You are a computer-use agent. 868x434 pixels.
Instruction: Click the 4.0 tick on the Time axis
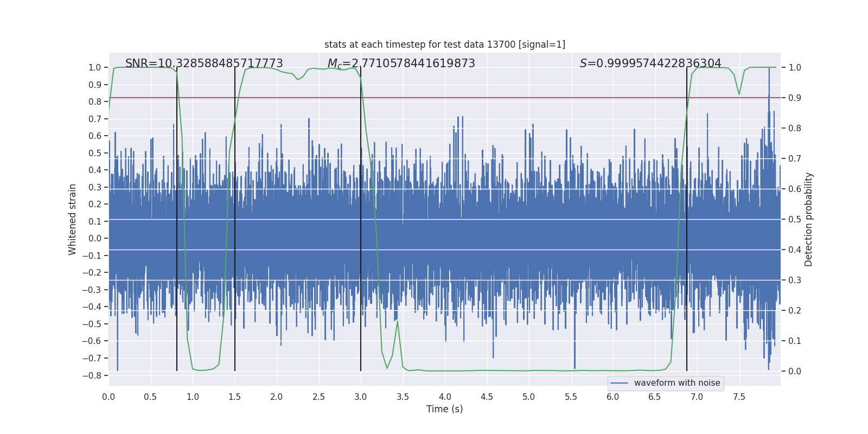tap(445, 397)
